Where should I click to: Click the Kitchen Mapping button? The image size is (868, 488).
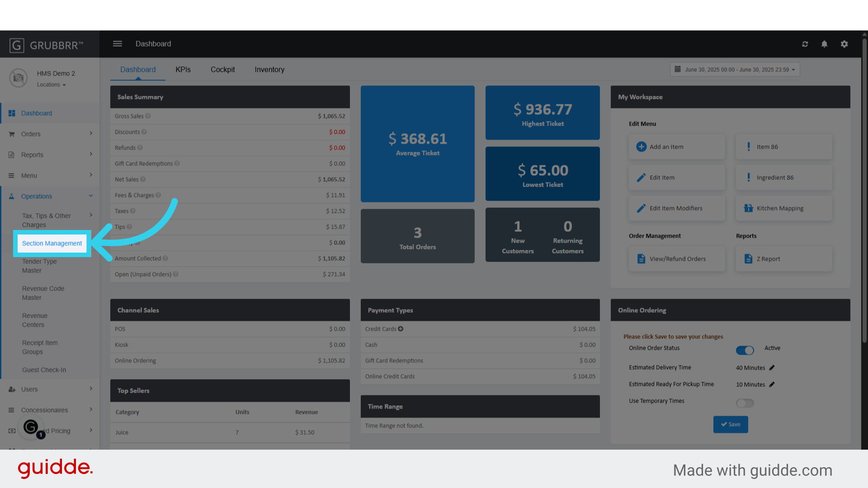pos(784,208)
